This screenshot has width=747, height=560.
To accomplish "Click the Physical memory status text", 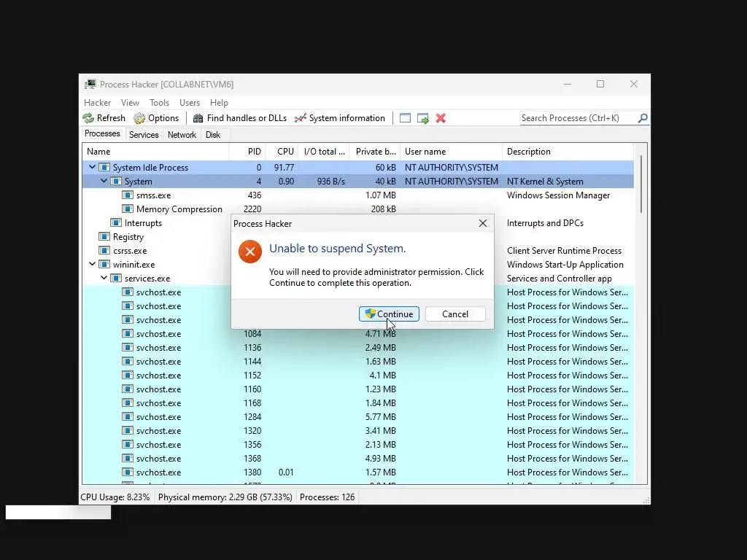I will pos(225,497).
